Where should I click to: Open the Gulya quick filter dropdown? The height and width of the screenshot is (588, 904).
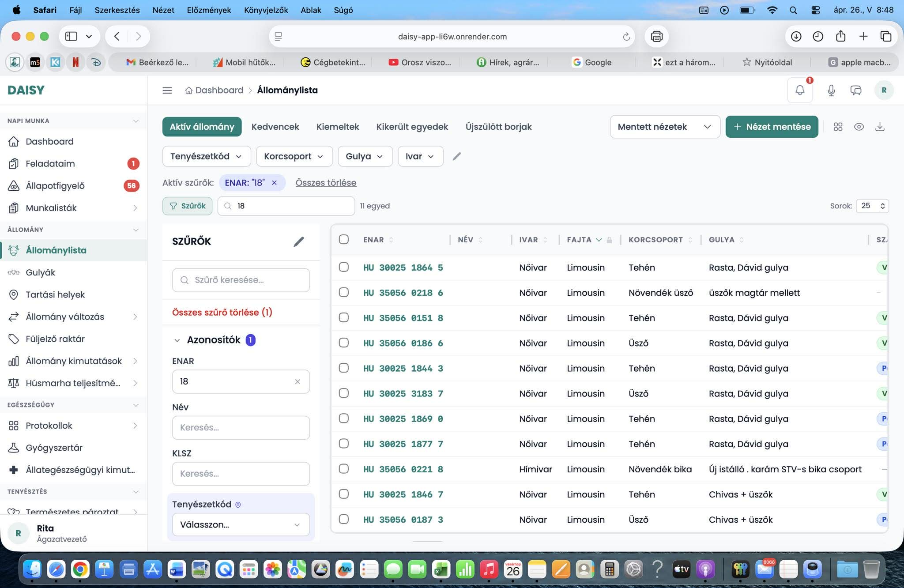[x=365, y=156]
